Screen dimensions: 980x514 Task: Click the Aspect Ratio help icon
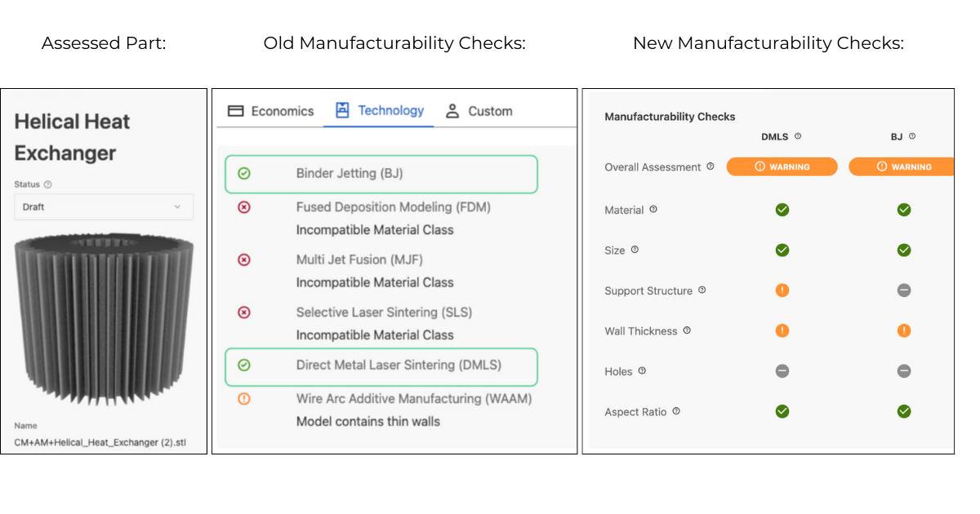tap(676, 411)
